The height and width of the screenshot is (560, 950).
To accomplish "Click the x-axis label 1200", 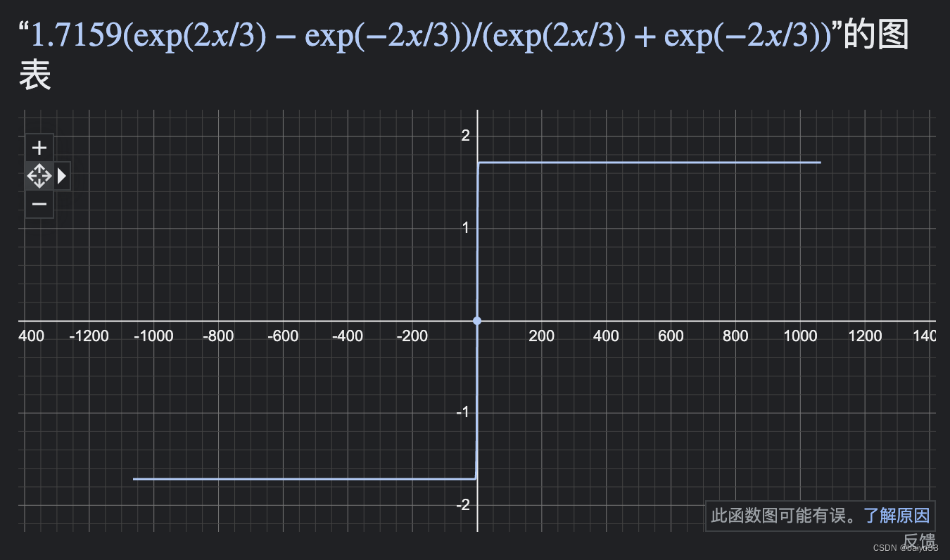I will (865, 336).
